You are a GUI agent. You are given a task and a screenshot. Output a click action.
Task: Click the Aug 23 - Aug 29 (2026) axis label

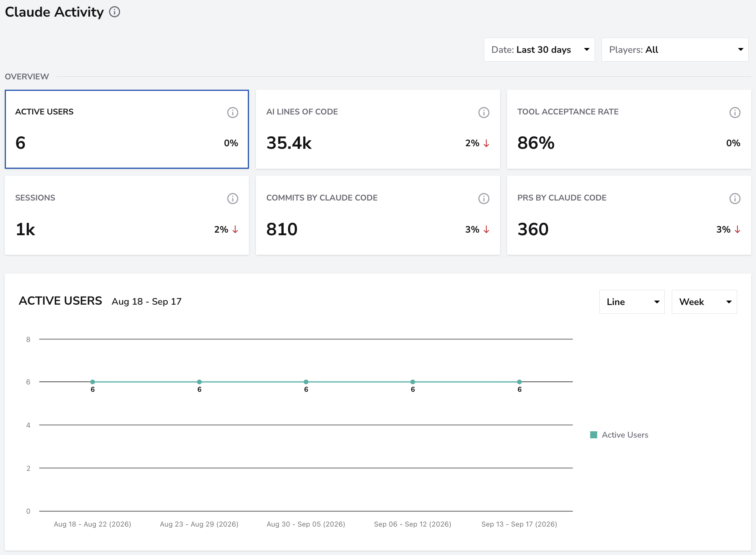199,524
